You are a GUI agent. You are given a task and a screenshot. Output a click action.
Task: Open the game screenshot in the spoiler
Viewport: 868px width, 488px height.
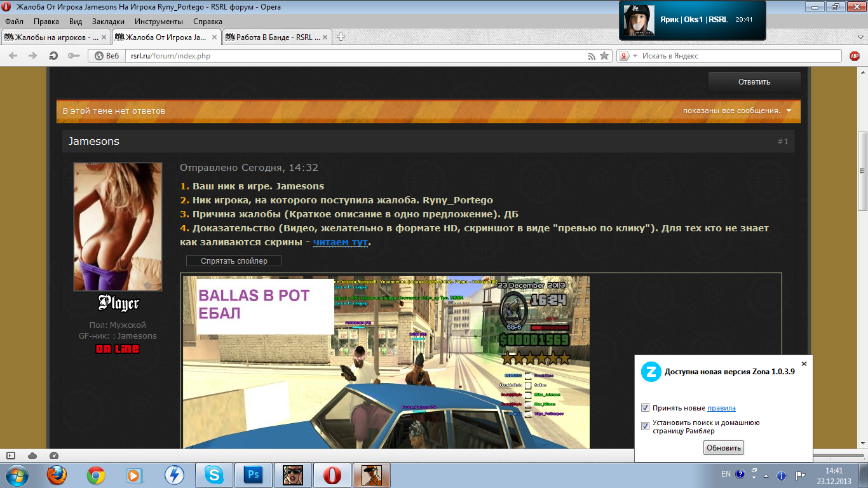click(386, 362)
